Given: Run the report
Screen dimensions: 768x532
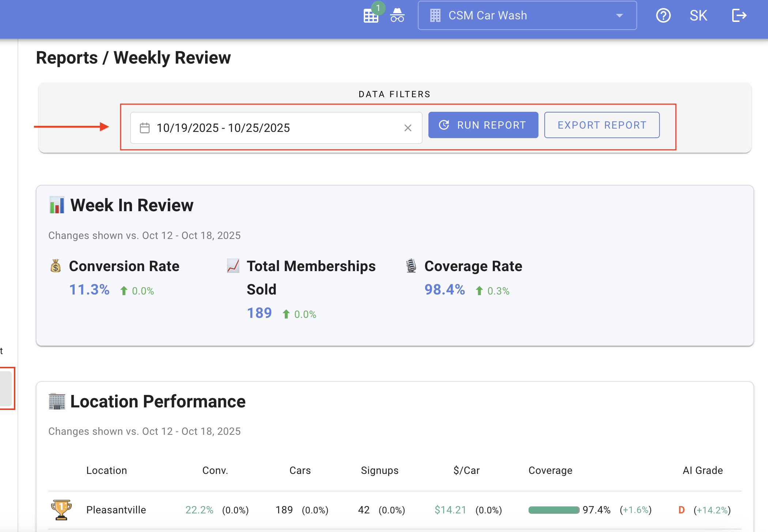Looking at the screenshot, I should tap(483, 125).
